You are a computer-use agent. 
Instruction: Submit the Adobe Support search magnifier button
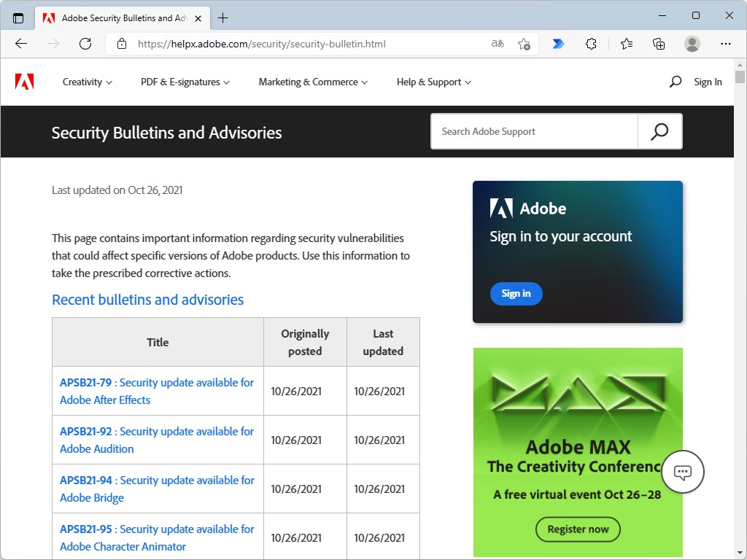(659, 131)
